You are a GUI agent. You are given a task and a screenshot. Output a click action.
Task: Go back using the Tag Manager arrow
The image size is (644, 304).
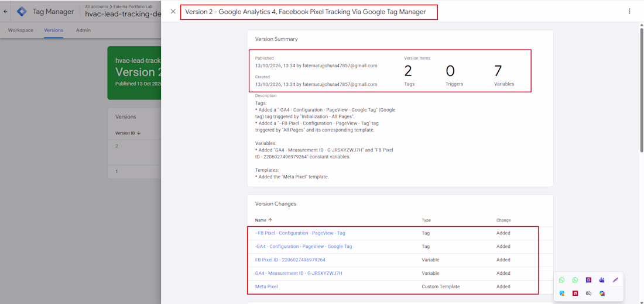[5, 12]
